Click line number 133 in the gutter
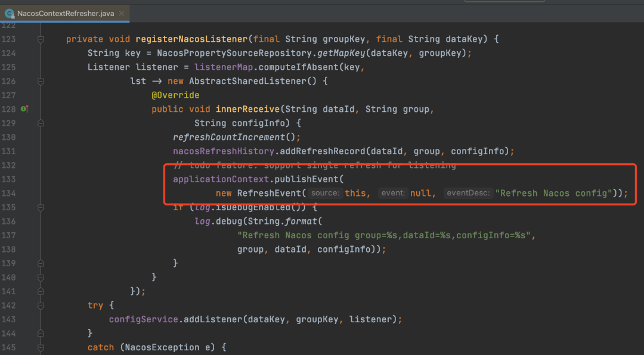644x355 pixels. coord(8,179)
